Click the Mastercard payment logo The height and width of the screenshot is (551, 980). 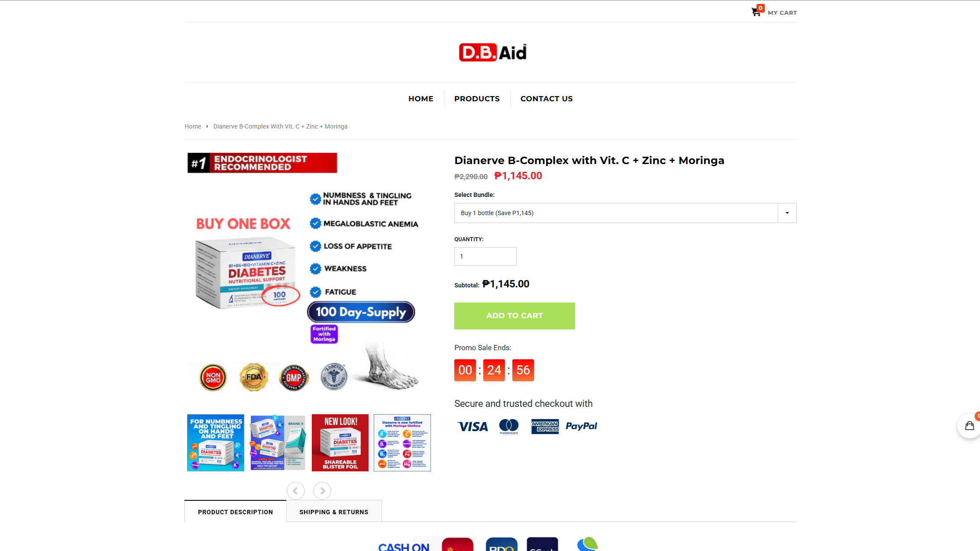[x=509, y=426]
